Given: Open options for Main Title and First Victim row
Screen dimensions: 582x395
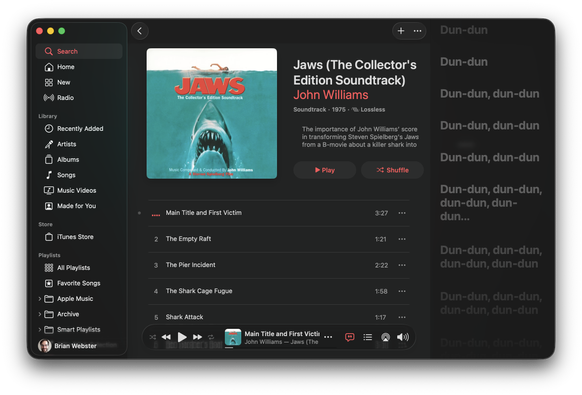Looking at the screenshot, I should coord(402,213).
